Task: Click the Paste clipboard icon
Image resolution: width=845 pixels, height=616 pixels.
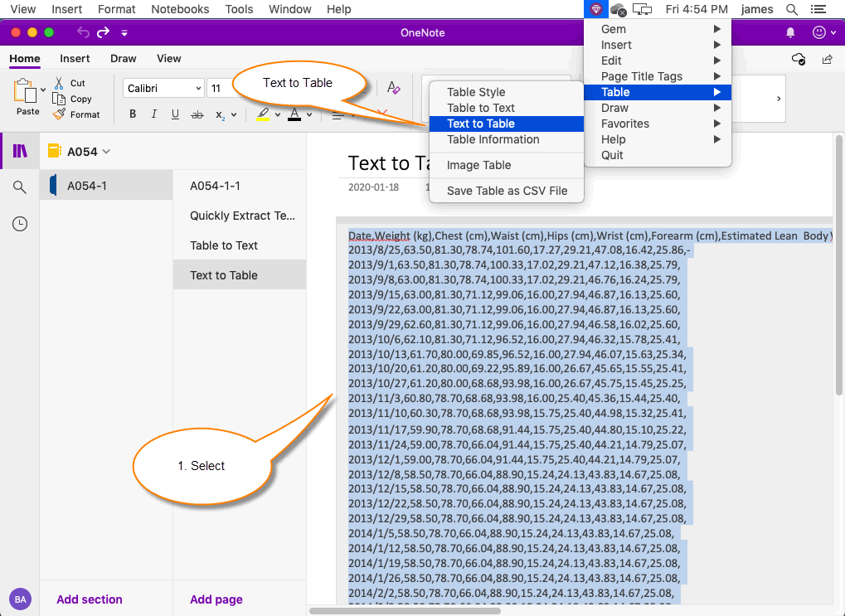Action: (25, 90)
